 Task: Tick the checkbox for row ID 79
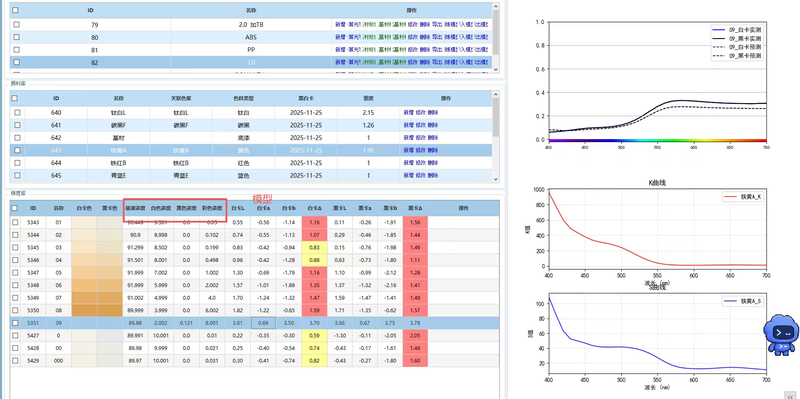pos(16,24)
